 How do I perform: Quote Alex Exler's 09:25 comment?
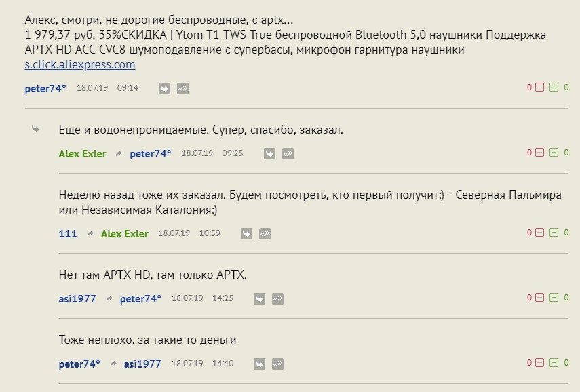pyautogui.click(x=288, y=153)
